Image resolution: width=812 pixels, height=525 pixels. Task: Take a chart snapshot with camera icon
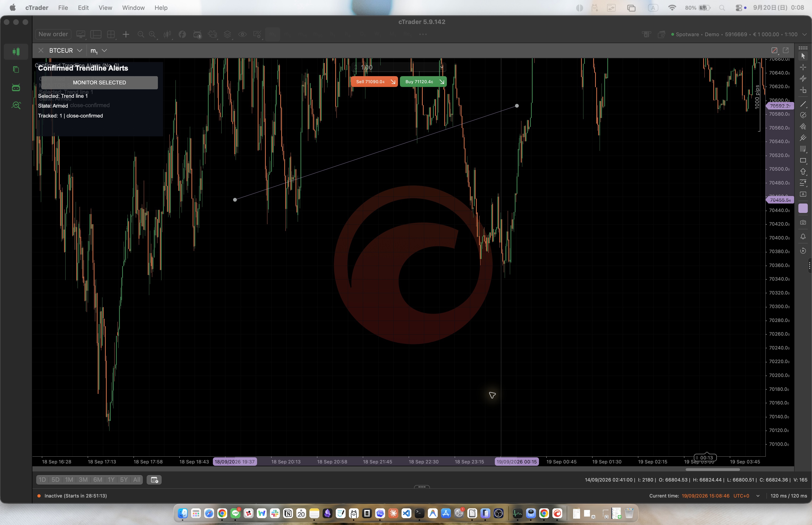(803, 222)
